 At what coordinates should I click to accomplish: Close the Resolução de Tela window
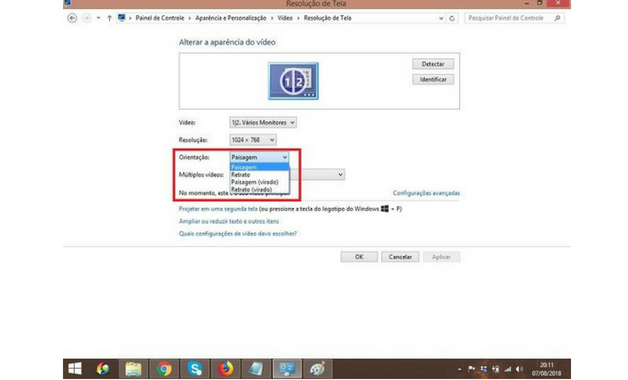[558, 3]
